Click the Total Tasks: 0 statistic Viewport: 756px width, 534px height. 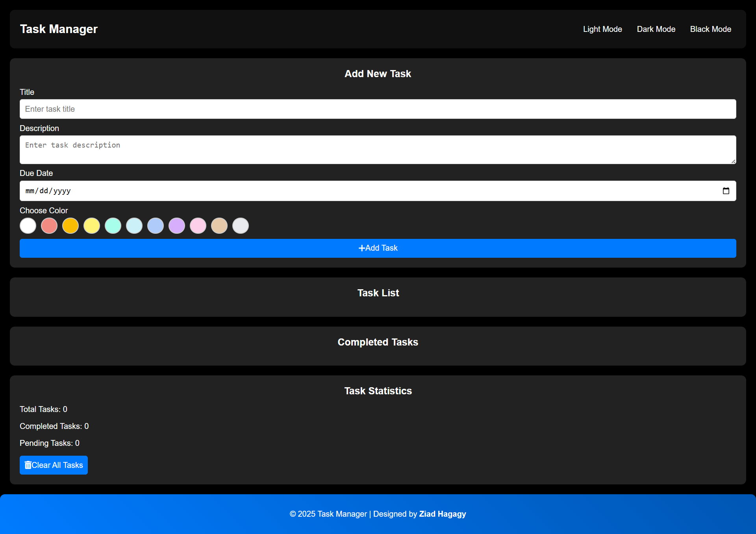tap(43, 409)
